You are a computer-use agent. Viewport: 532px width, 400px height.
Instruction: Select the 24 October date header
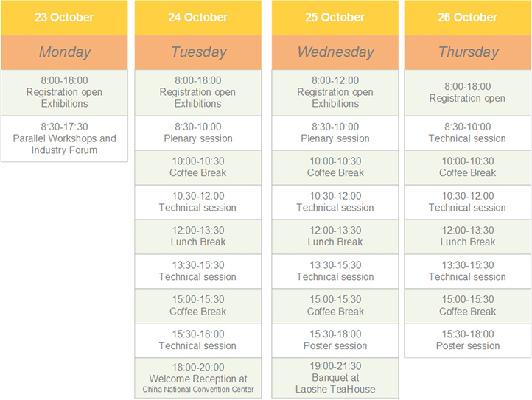pos(197,18)
